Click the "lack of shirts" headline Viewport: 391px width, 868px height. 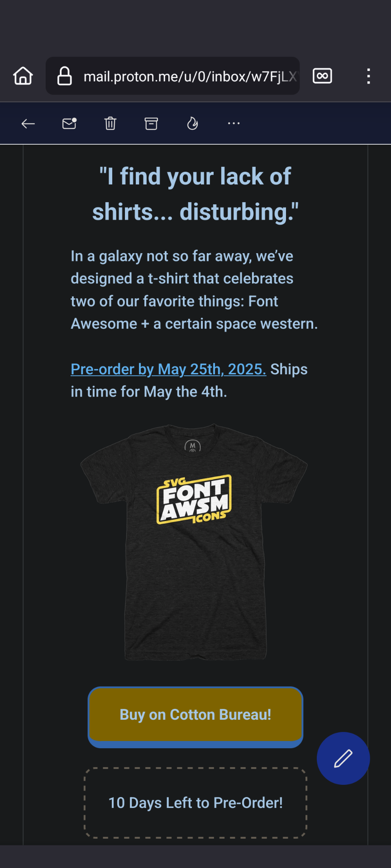195,194
